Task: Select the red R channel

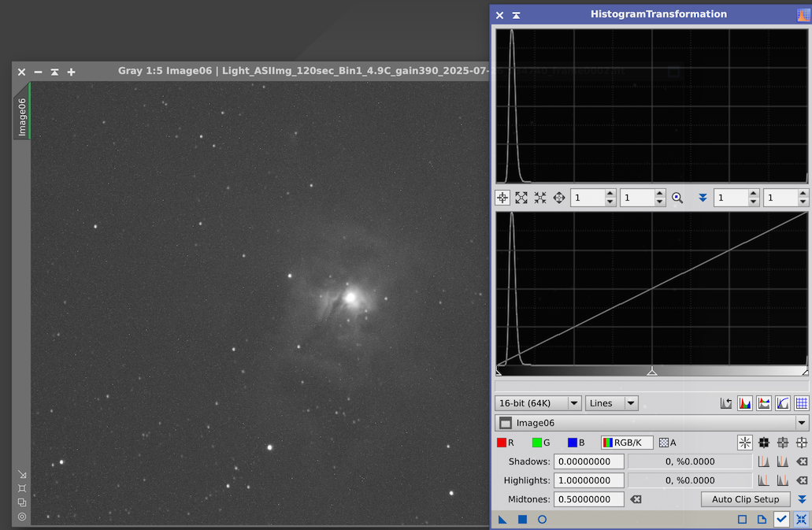Action: [x=506, y=443]
